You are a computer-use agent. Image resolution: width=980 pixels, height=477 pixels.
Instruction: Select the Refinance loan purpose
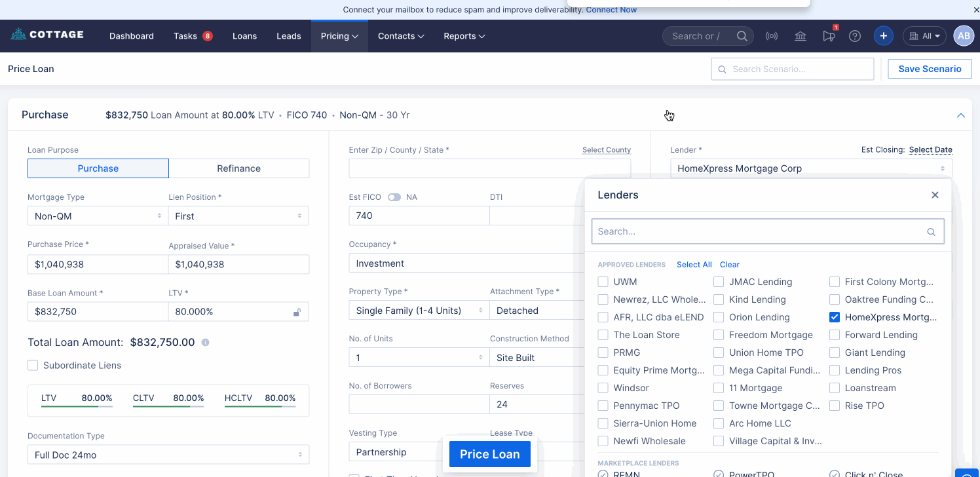[x=239, y=168]
